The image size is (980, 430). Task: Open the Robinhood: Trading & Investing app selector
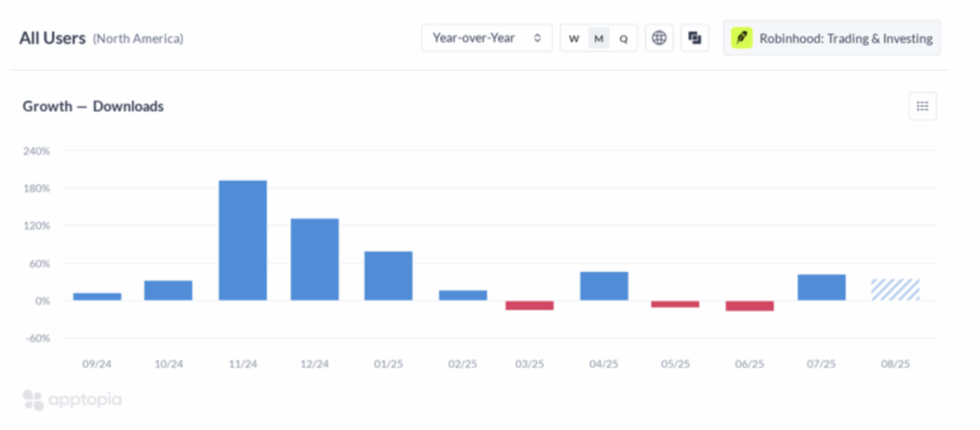click(x=832, y=38)
